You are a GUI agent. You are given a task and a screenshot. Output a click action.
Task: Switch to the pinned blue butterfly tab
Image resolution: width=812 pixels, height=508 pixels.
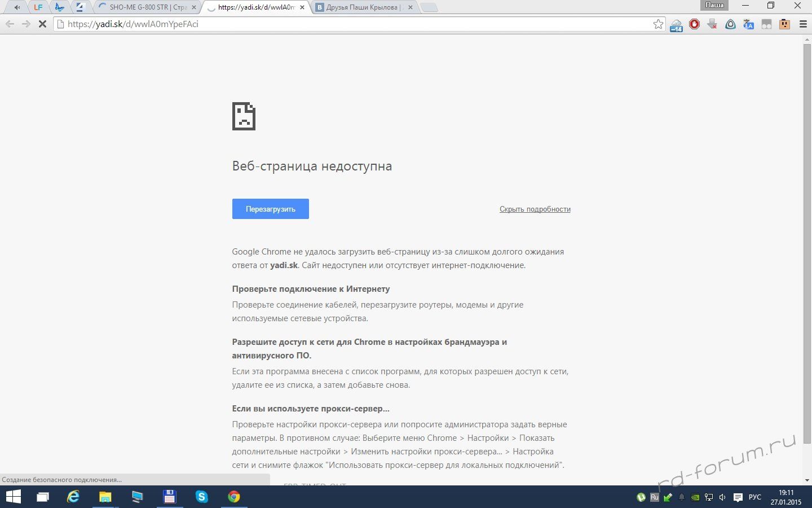click(59, 7)
